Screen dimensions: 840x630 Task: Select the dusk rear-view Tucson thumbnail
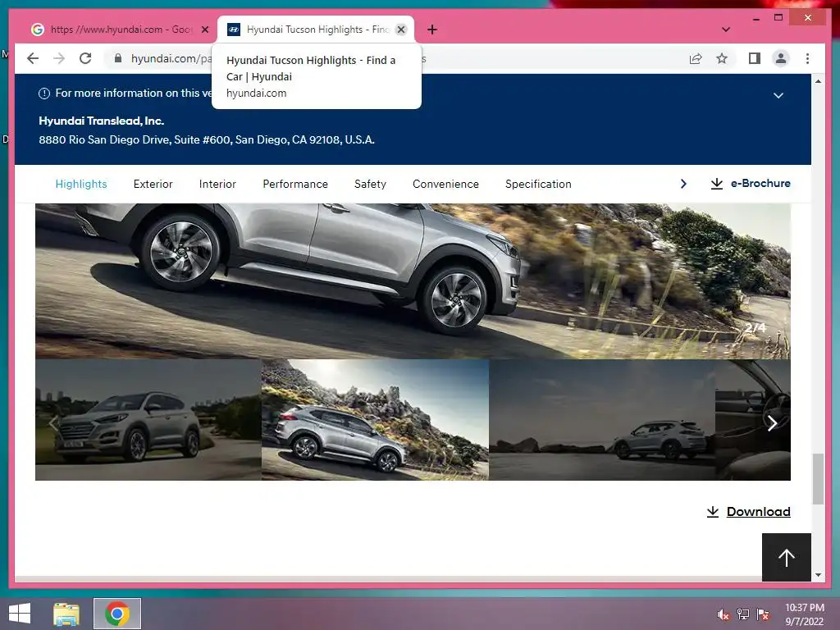tap(602, 419)
